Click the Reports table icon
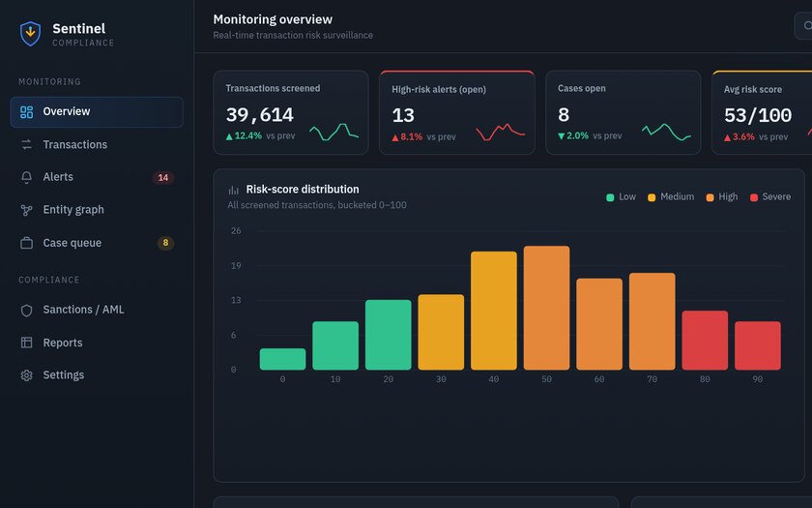The height and width of the screenshot is (508, 812). tap(26, 343)
